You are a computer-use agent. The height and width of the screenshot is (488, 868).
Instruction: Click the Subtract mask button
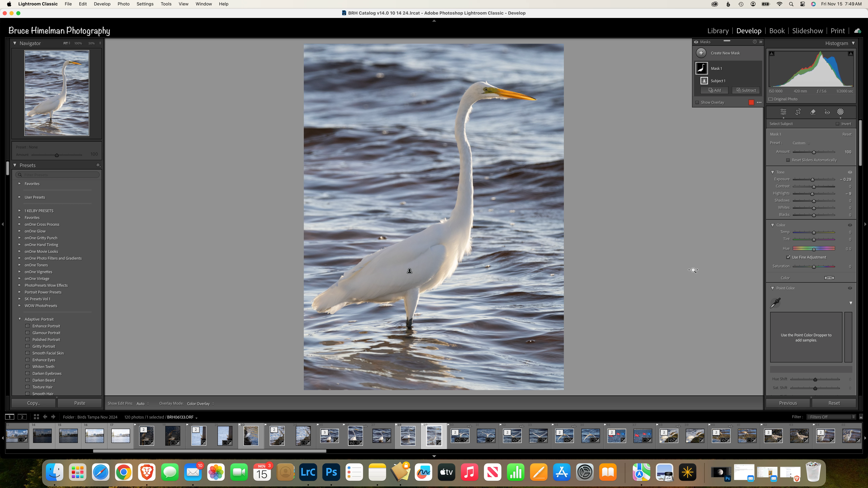[746, 90]
